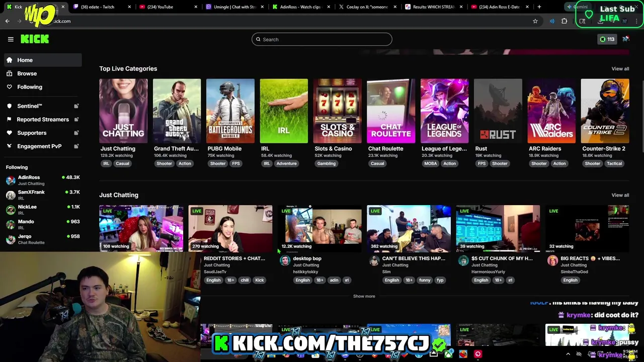
Task: Click the Tactical tag under Counter-Strike 2
Action: [x=614, y=163]
